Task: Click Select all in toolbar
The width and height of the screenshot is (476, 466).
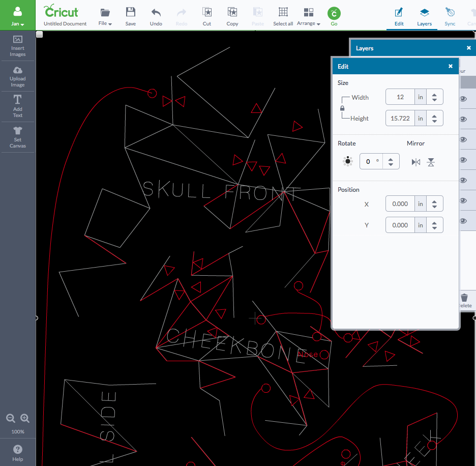Action: (x=283, y=17)
